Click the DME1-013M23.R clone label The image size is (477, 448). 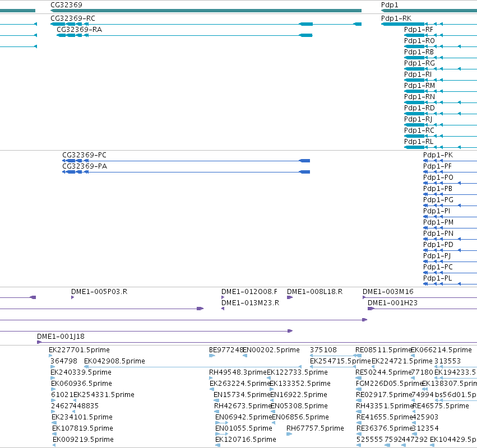(251, 303)
